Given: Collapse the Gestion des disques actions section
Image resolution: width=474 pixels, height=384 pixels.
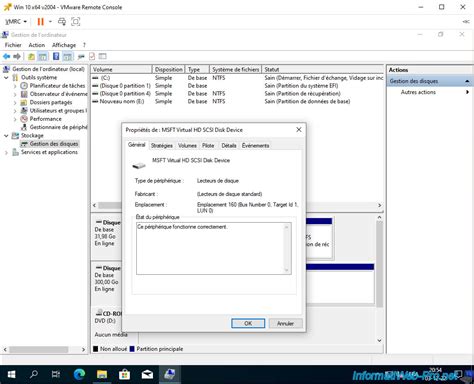Looking at the screenshot, I should pos(467,81).
